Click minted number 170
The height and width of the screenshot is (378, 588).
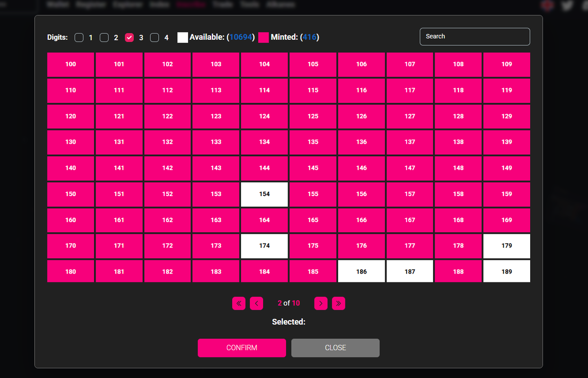(71, 246)
